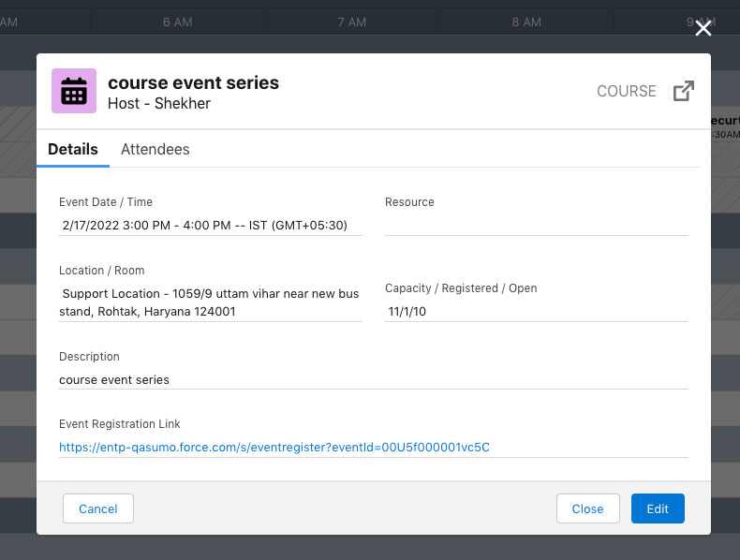The width and height of the screenshot is (740, 560).
Task: Click the "Host - Shekher" subtitle
Action: coord(159,104)
